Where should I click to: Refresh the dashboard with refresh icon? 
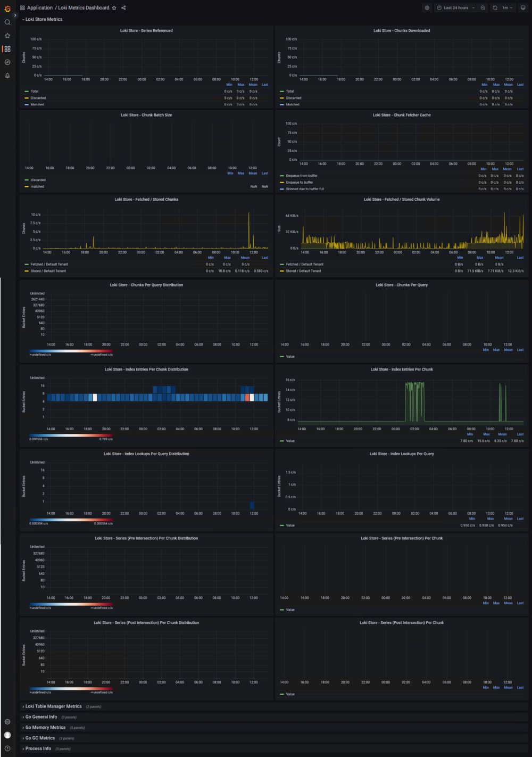pyautogui.click(x=495, y=8)
